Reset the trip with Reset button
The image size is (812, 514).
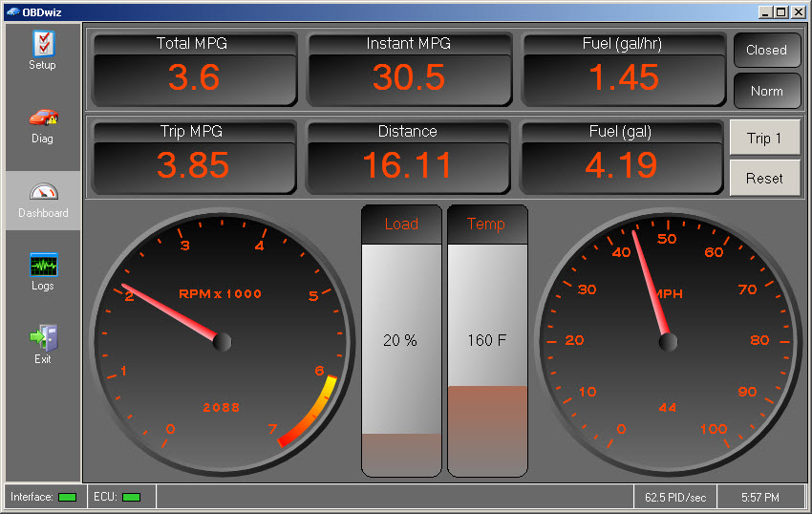coord(765,179)
